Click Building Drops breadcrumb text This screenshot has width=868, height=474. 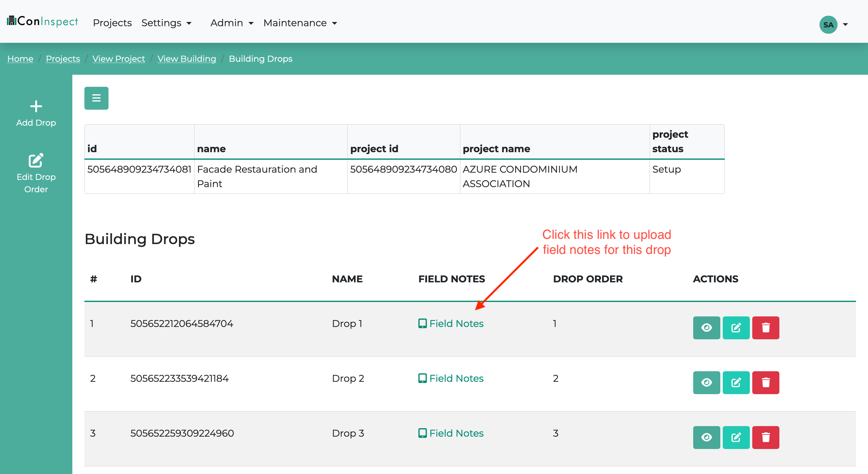coord(260,59)
